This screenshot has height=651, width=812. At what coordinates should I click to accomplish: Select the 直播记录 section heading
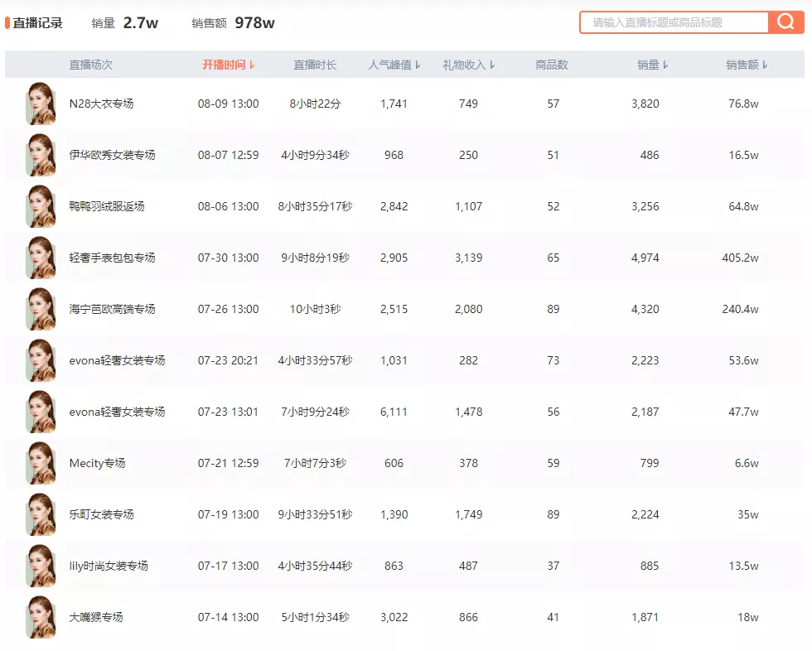click(x=37, y=23)
